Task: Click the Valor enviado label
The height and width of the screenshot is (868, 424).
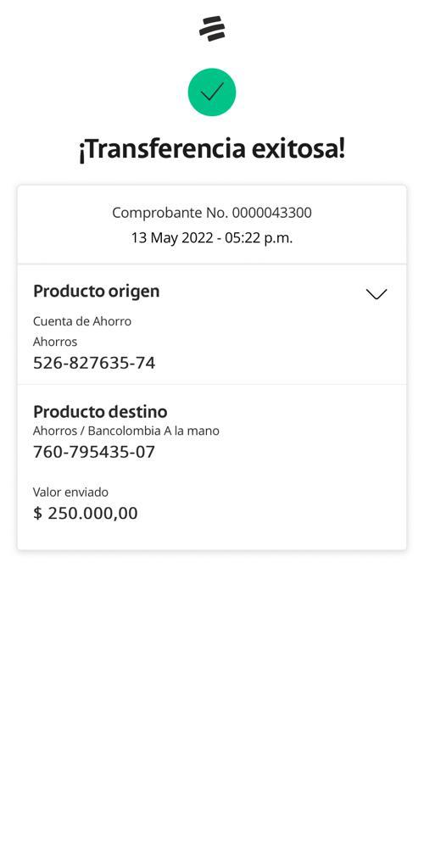Action: (x=71, y=492)
